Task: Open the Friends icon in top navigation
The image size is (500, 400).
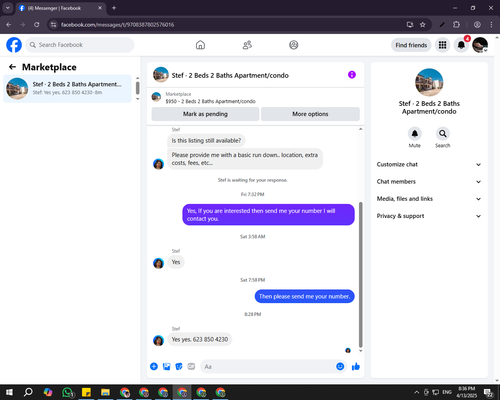Action: 247,45
